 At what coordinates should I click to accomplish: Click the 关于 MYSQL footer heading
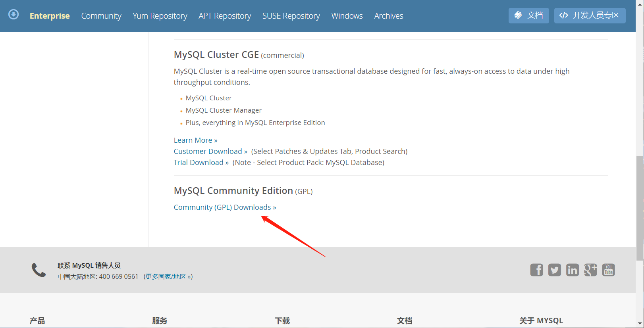pos(541,320)
